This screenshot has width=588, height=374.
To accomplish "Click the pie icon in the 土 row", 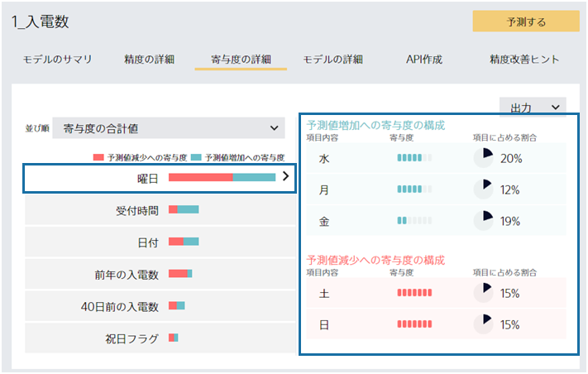I will (483, 292).
